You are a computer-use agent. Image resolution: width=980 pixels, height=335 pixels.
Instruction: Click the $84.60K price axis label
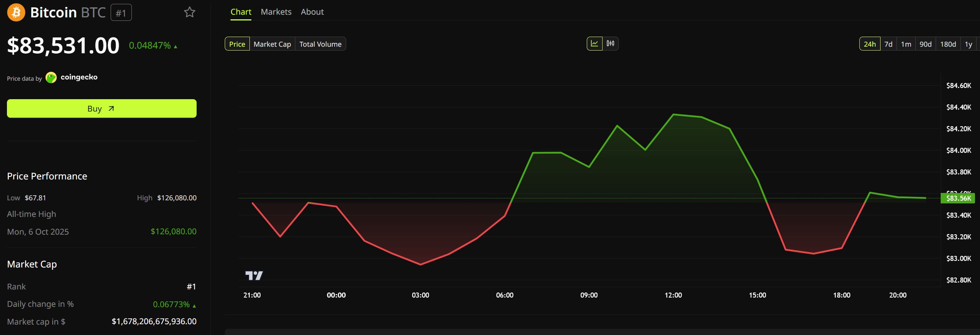(959, 86)
